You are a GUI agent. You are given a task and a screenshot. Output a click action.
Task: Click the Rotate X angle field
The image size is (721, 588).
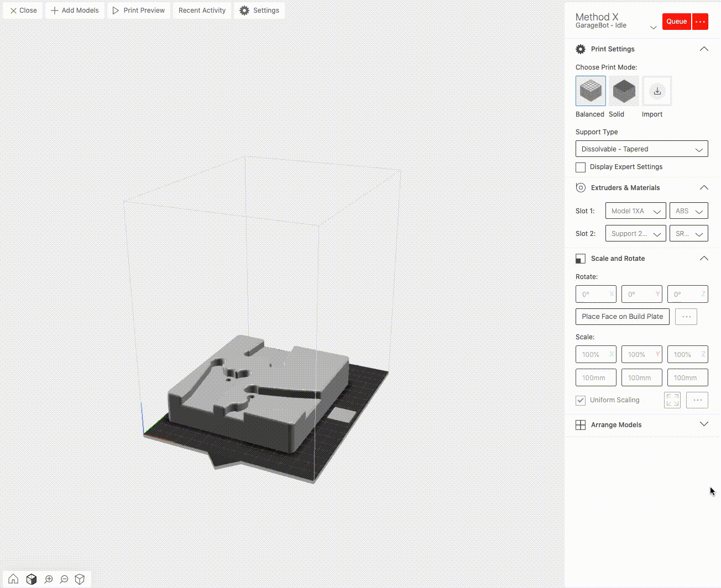(x=596, y=294)
